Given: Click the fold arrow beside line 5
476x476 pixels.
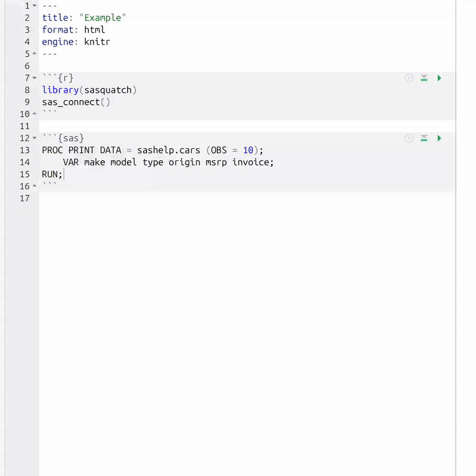Looking at the screenshot, I should click(35, 54).
